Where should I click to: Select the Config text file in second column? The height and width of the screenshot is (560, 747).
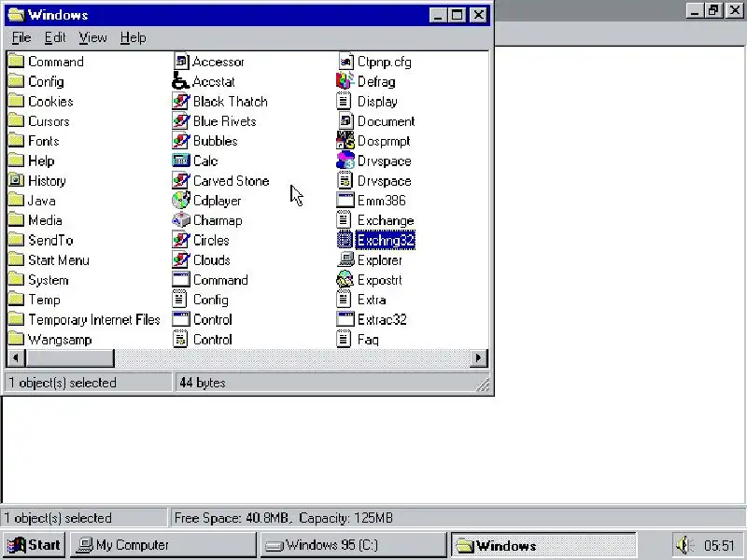(x=201, y=300)
